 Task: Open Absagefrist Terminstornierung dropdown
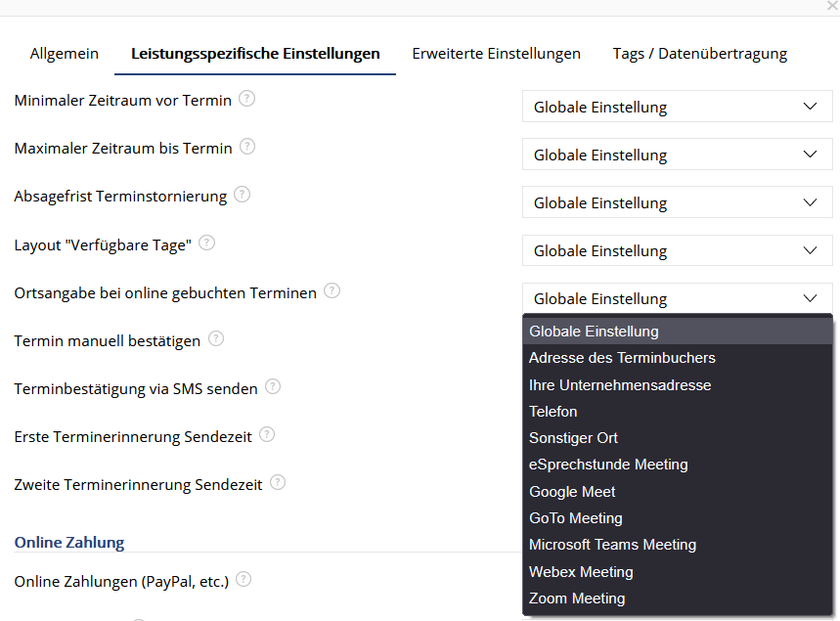click(x=677, y=202)
